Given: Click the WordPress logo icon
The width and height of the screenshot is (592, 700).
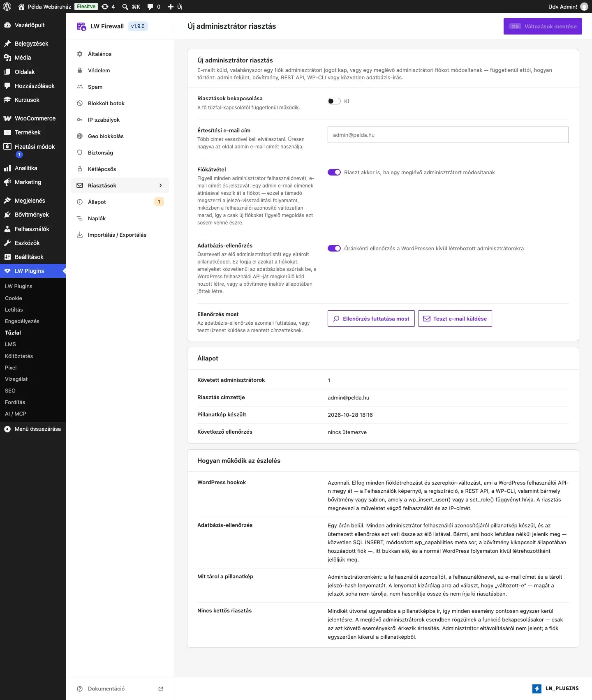Looking at the screenshot, I should coord(7,7).
